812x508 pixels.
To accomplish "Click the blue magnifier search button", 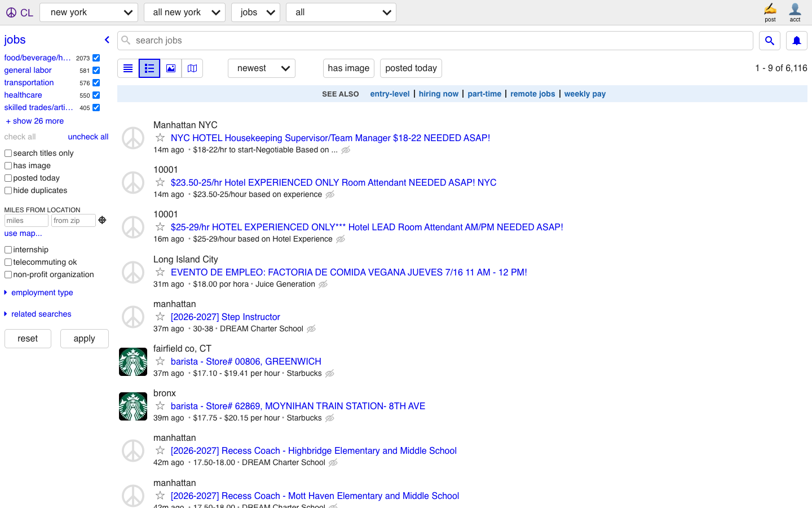I will pos(770,41).
